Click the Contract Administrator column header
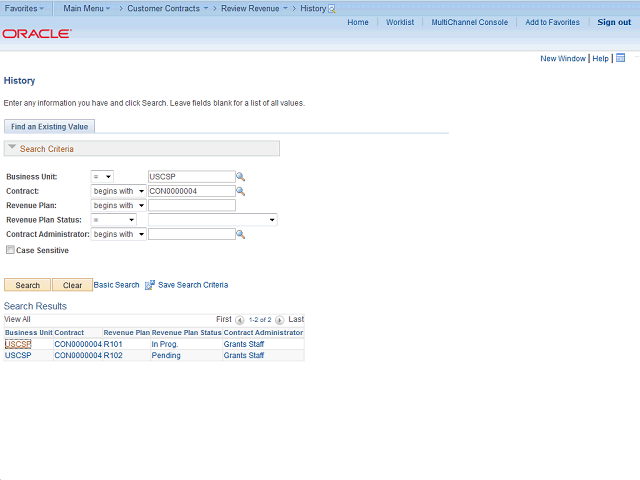The width and height of the screenshot is (640, 480). [x=263, y=333]
